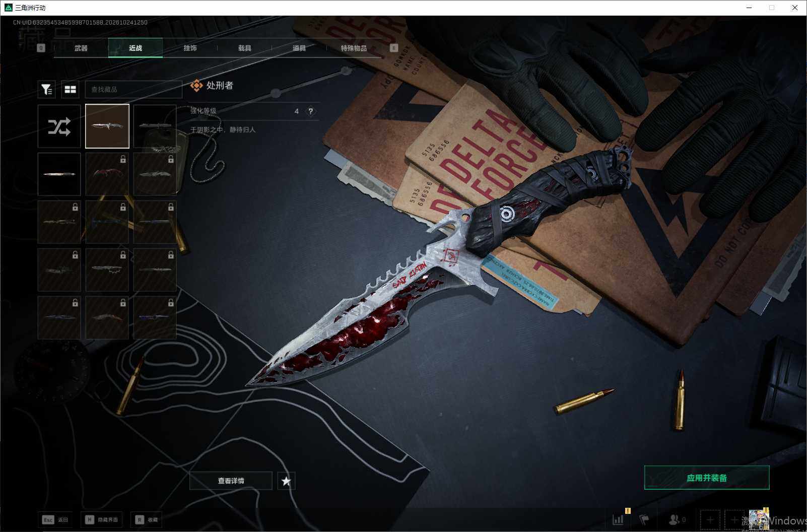Select the unlocked slim blade thumbnail below shuffle

click(x=59, y=174)
